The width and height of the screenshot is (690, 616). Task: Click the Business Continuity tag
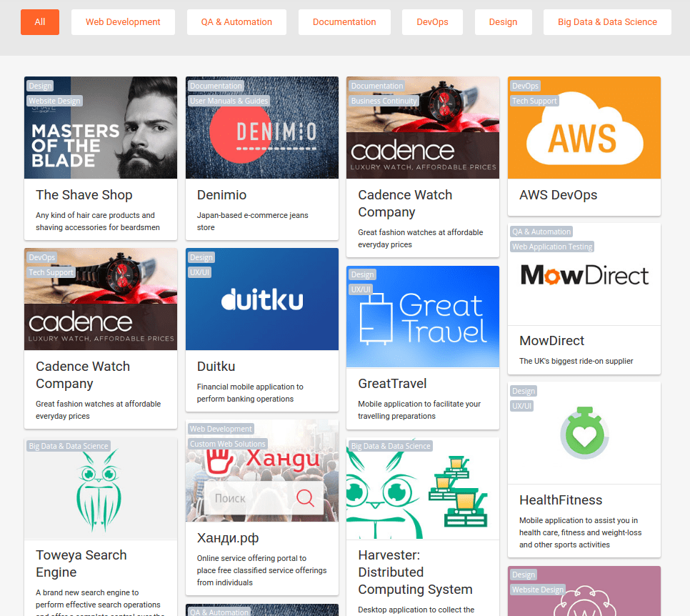384,101
